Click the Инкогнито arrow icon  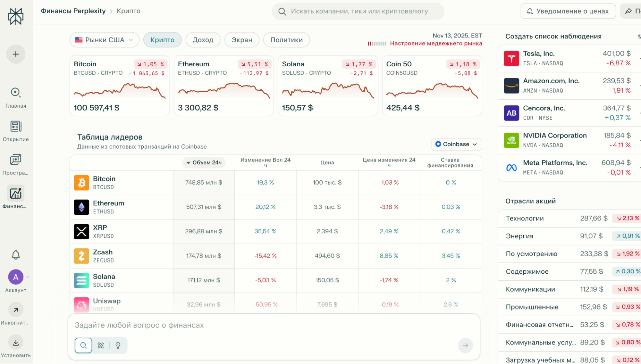(x=16, y=310)
